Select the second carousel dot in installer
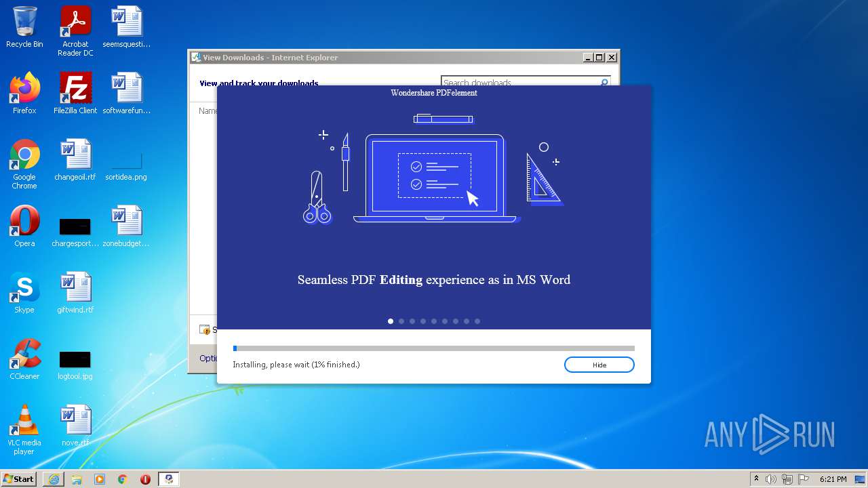This screenshot has width=868, height=488. point(401,321)
